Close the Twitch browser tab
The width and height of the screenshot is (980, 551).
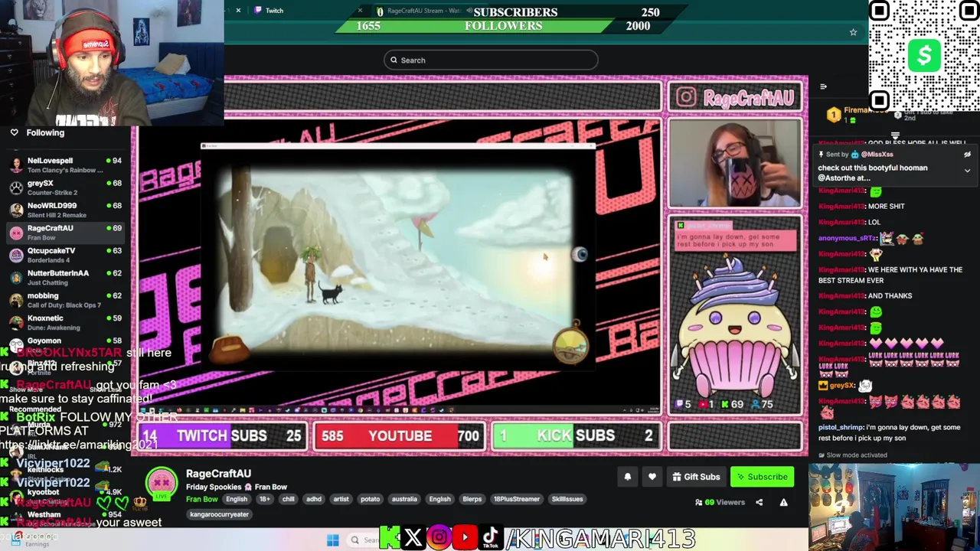[360, 11]
